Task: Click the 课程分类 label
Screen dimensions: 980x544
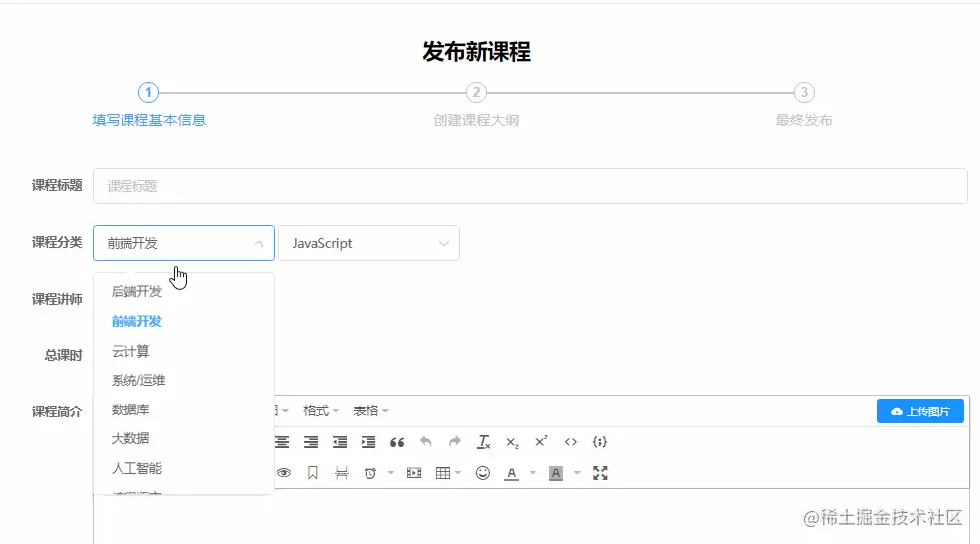Action: click(x=57, y=243)
